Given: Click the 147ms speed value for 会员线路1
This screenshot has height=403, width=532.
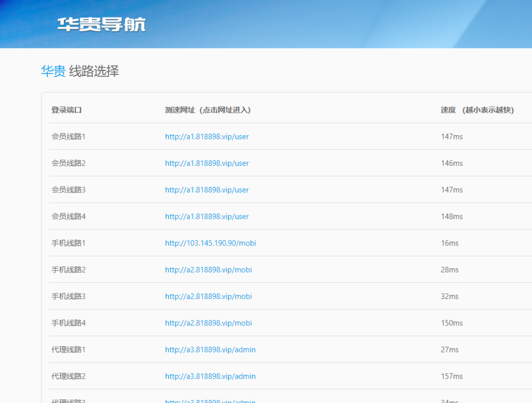Looking at the screenshot, I should (x=449, y=136).
